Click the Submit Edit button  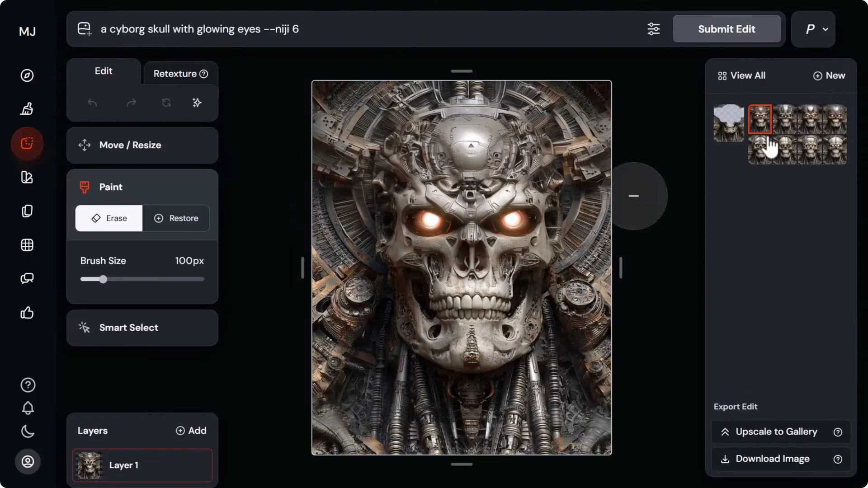click(726, 29)
